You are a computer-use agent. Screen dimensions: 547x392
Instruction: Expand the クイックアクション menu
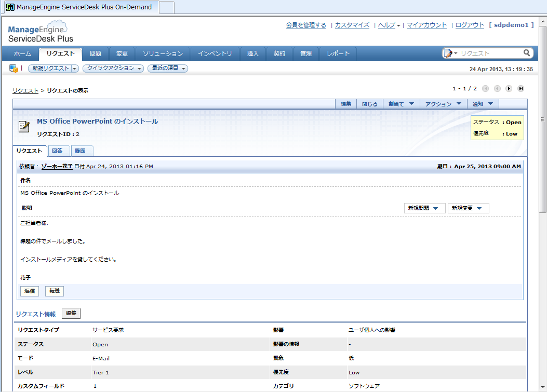click(113, 69)
